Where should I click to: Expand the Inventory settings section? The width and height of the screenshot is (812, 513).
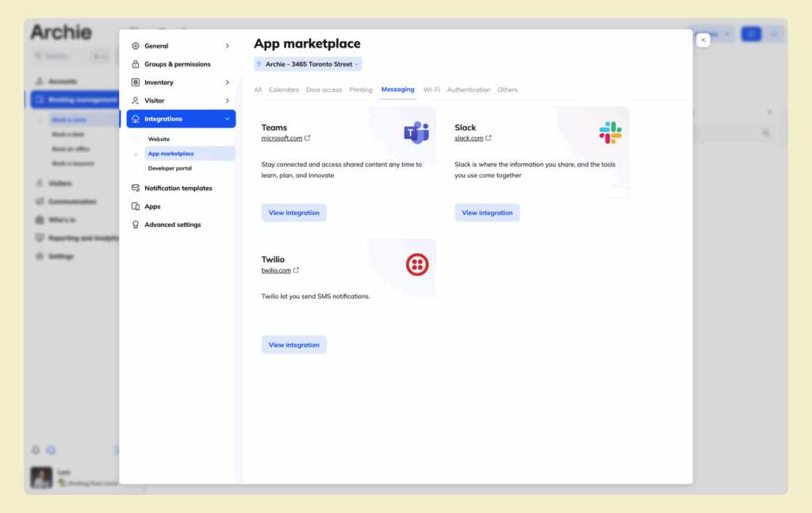pos(228,82)
